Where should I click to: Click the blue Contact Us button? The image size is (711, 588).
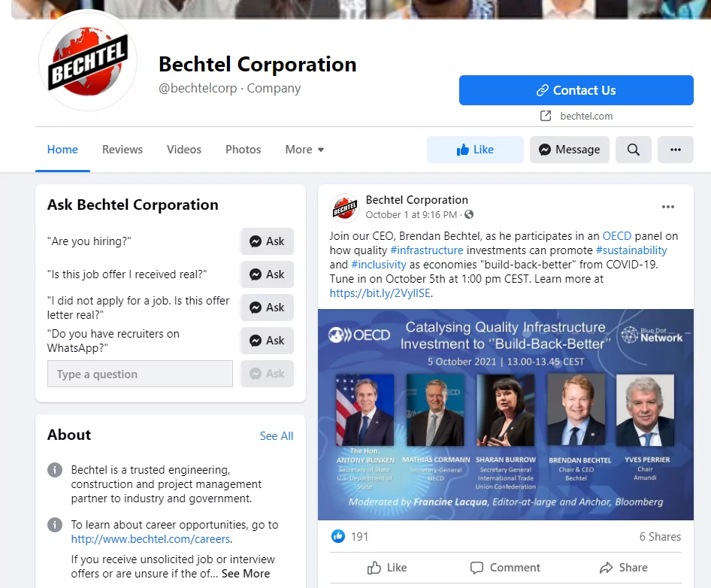pos(576,90)
